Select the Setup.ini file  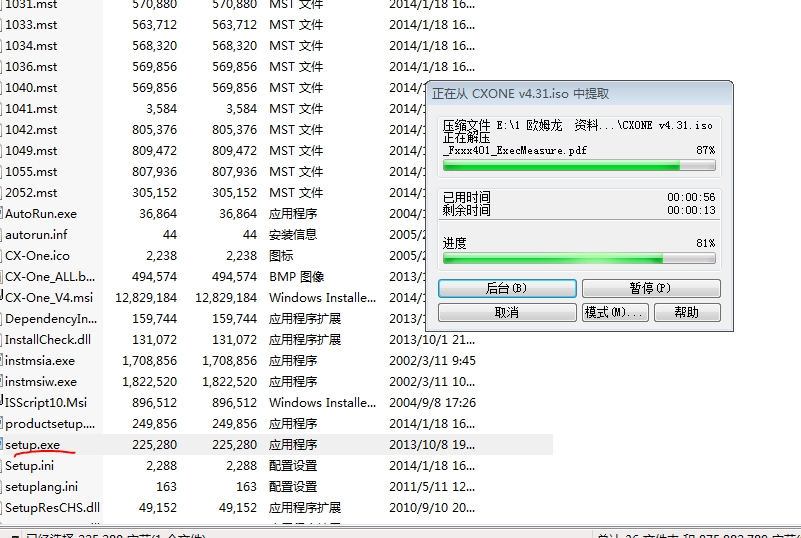(x=30, y=466)
